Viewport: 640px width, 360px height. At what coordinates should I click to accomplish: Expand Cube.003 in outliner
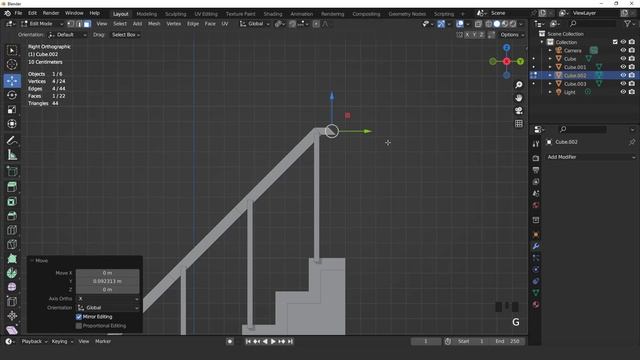[x=550, y=84]
